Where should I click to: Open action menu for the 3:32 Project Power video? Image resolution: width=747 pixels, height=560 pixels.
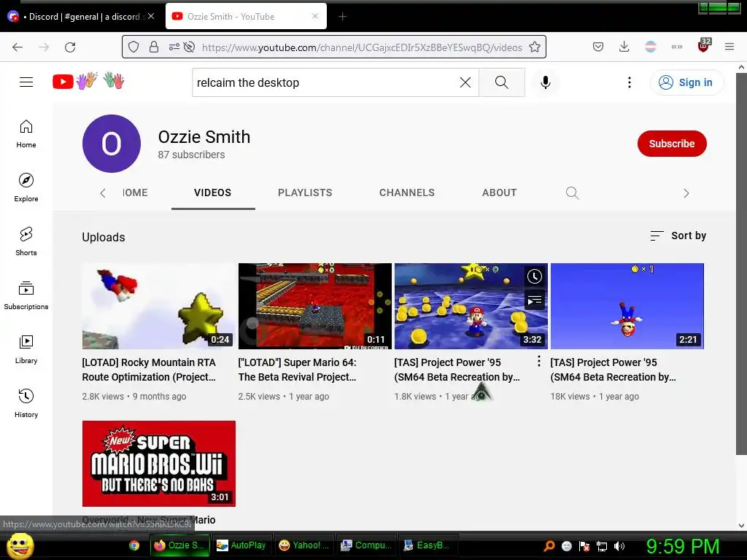[539, 362]
